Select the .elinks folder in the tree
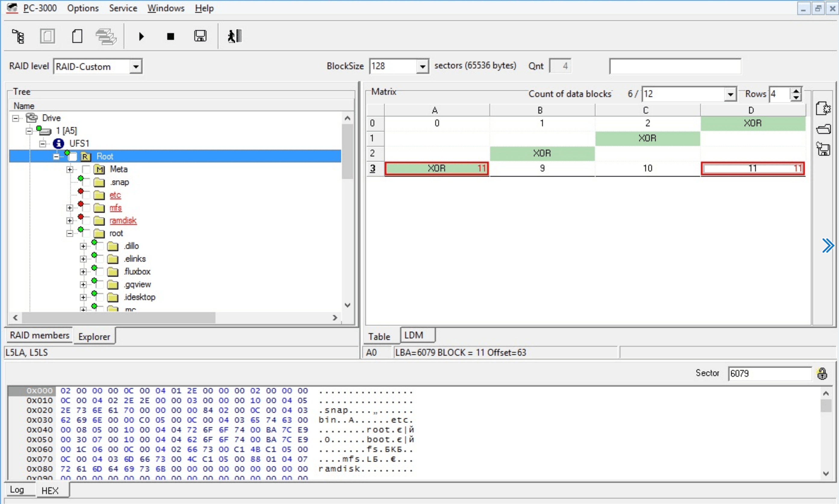Viewport: 839px width, 504px height. (x=135, y=259)
